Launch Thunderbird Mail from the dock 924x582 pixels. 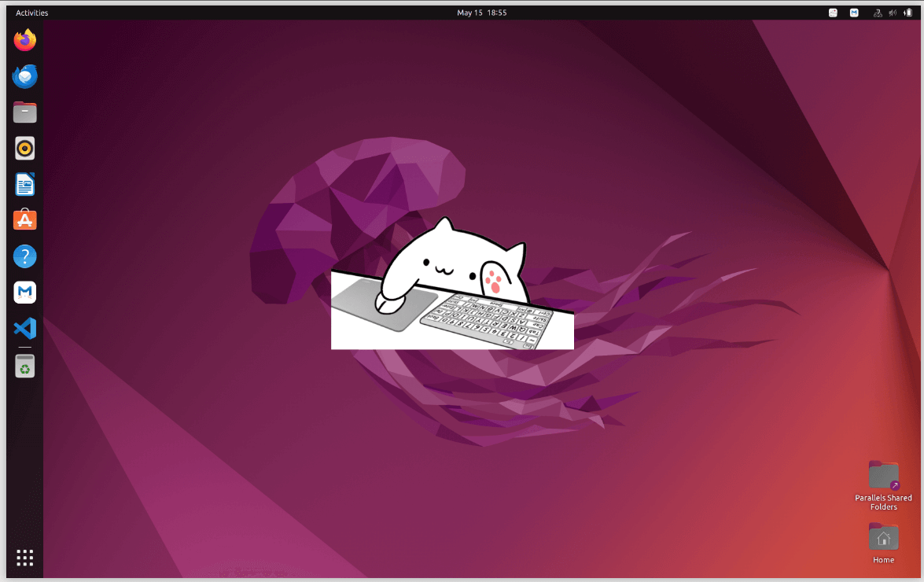24,76
